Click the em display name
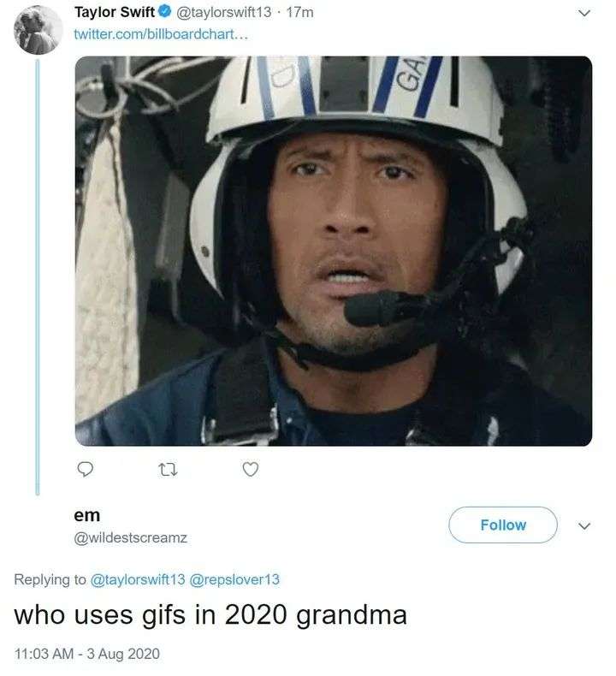Screen dimensions: 616x676 (87, 515)
